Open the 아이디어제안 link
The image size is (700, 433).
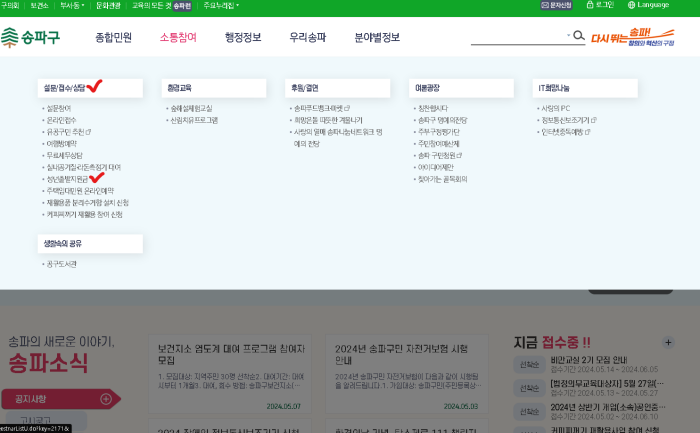coord(435,167)
